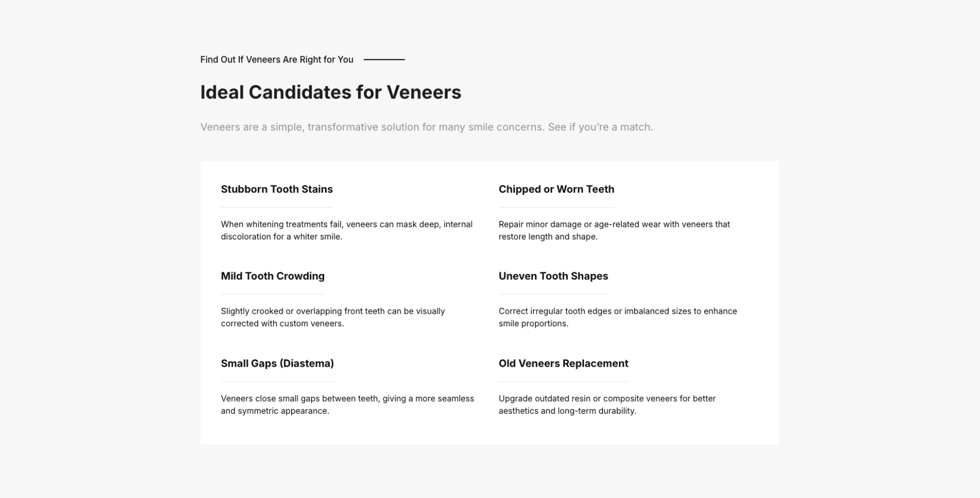The height and width of the screenshot is (498, 980).
Task: Click the horizontal line beside the tagline
Action: 384,59
